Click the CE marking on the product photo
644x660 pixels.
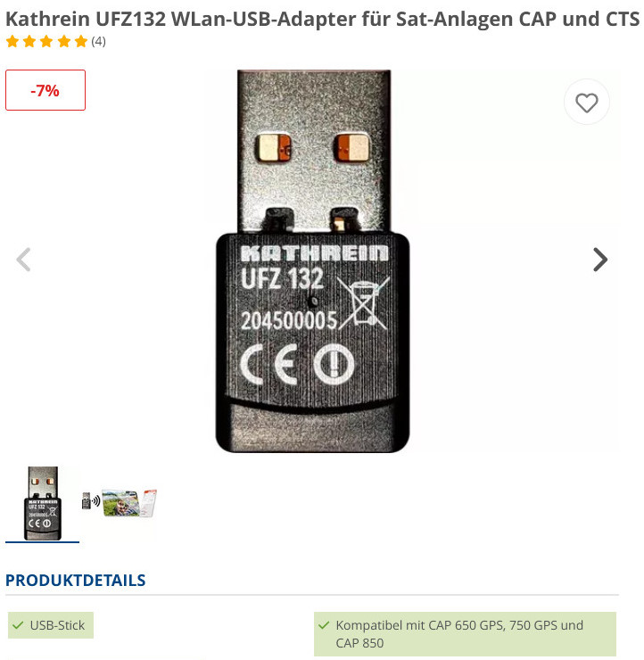pyautogui.click(x=269, y=365)
